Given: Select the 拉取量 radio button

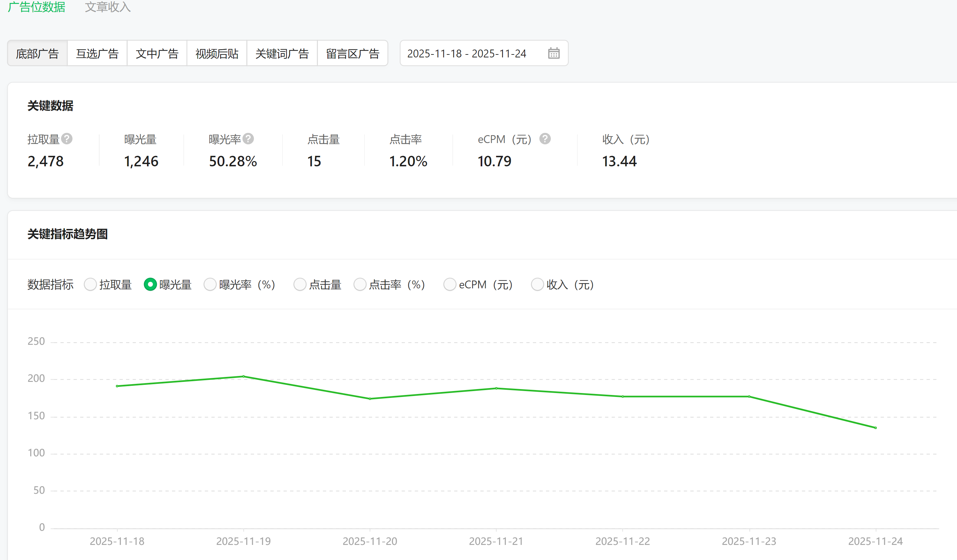Looking at the screenshot, I should [90, 284].
